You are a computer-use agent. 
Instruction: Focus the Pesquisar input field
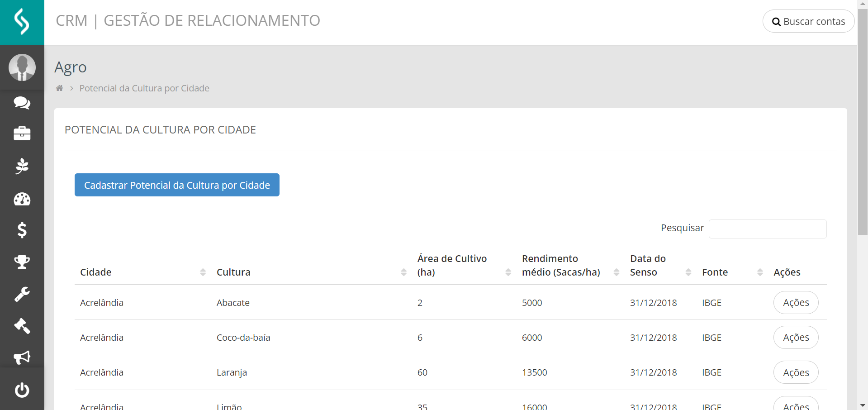pyautogui.click(x=768, y=229)
